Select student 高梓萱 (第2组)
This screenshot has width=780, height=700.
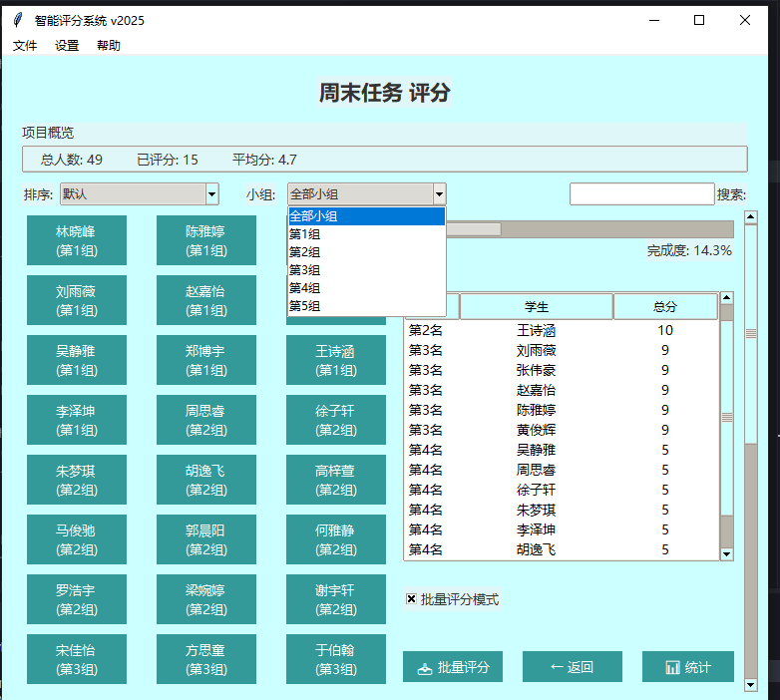point(336,480)
